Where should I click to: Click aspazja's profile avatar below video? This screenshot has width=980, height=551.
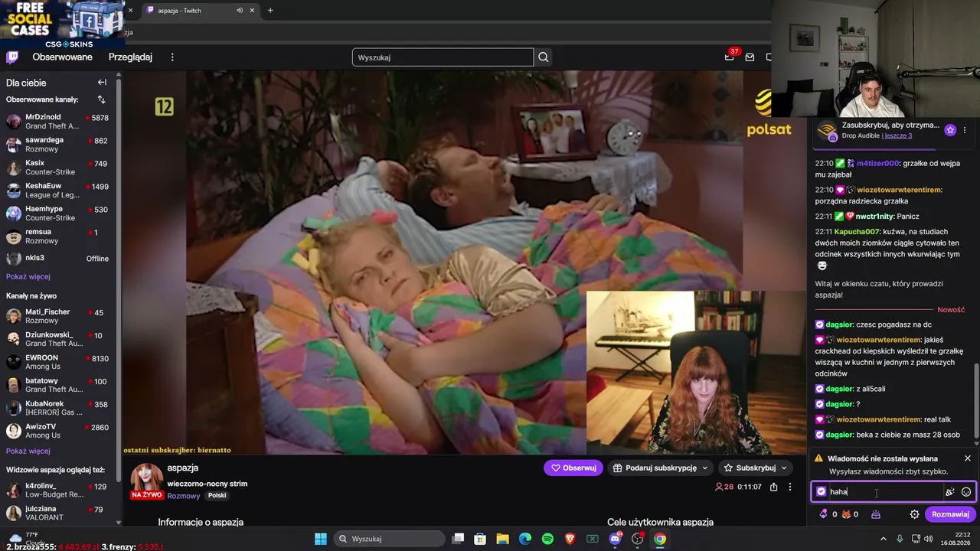click(x=146, y=478)
